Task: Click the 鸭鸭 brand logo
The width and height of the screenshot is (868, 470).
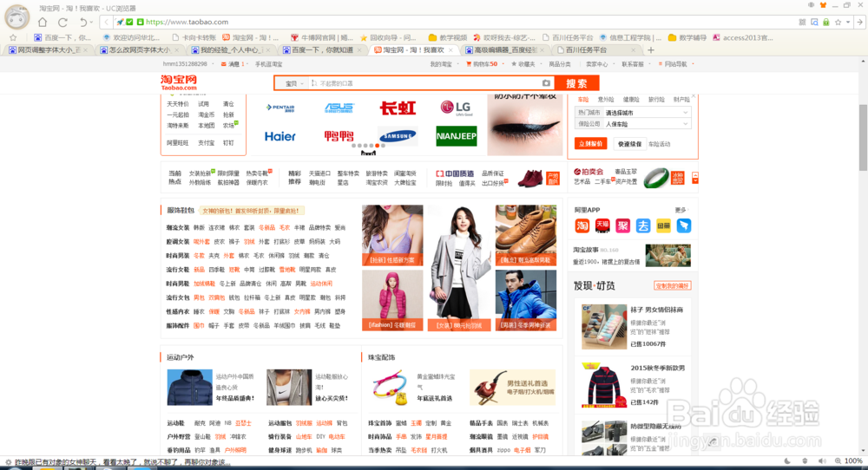Action: [x=339, y=135]
